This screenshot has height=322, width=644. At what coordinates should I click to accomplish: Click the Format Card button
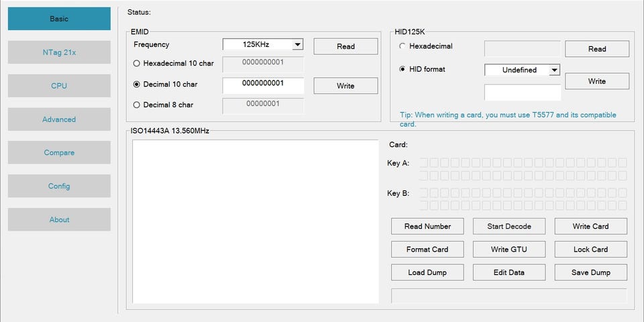point(427,250)
